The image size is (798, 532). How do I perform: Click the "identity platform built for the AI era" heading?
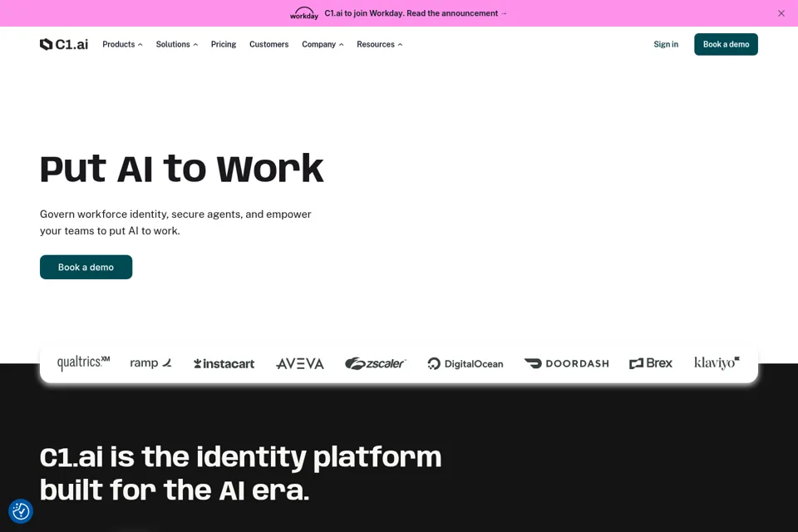[241, 474]
